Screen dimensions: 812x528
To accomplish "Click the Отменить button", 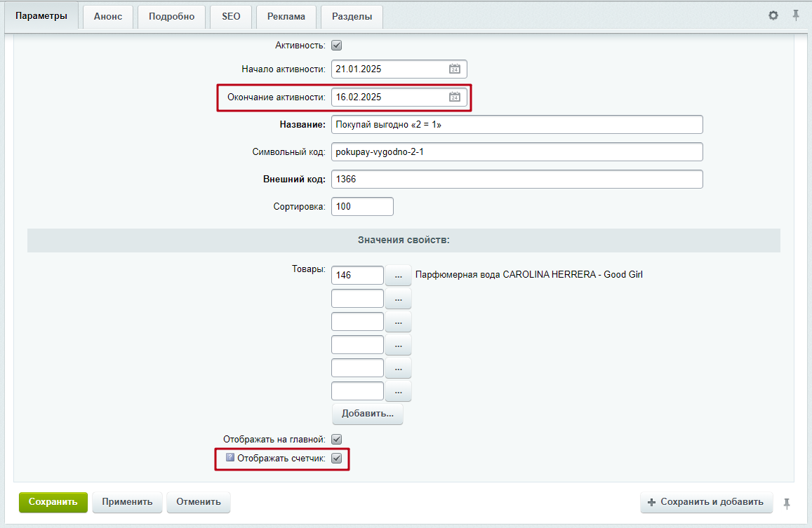I will [199, 502].
